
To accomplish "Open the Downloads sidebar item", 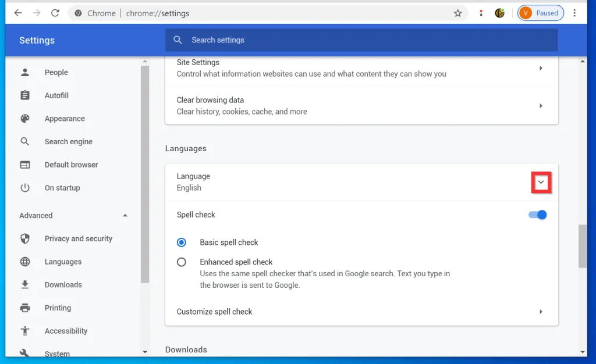I will coord(63,285).
